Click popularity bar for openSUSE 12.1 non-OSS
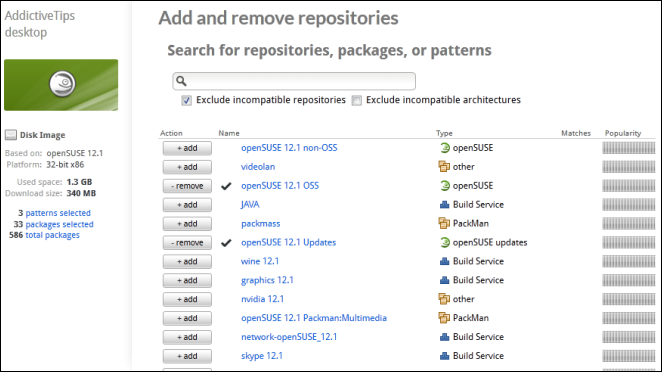The image size is (662, 372). click(629, 148)
